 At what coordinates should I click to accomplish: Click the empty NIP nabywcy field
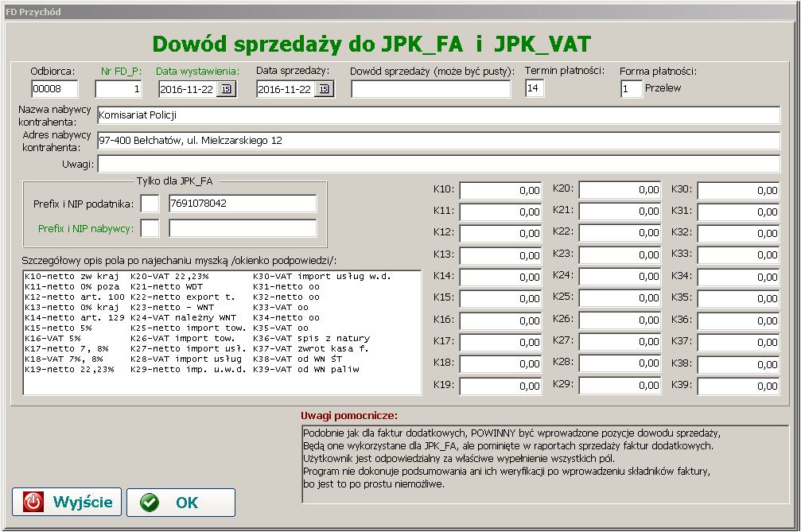coord(242,228)
